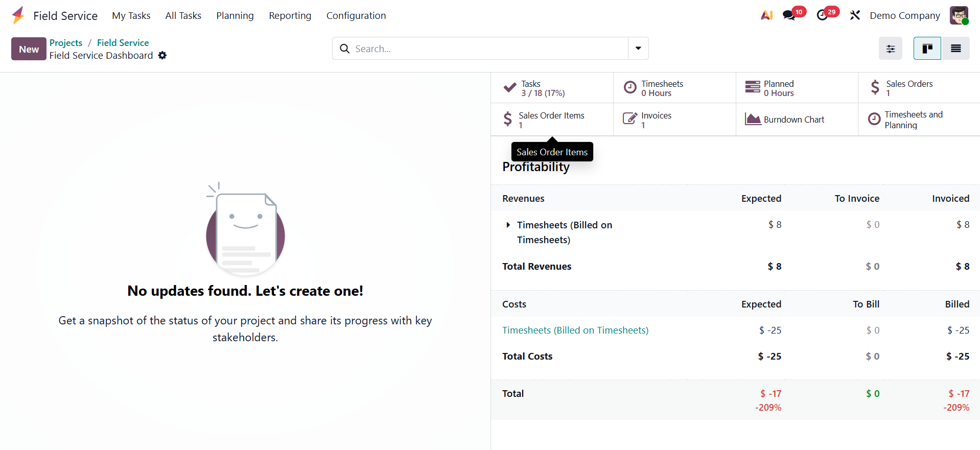Open the Configuration menu
This screenshot has width=980, height=450.
click(x=356, y=15)
